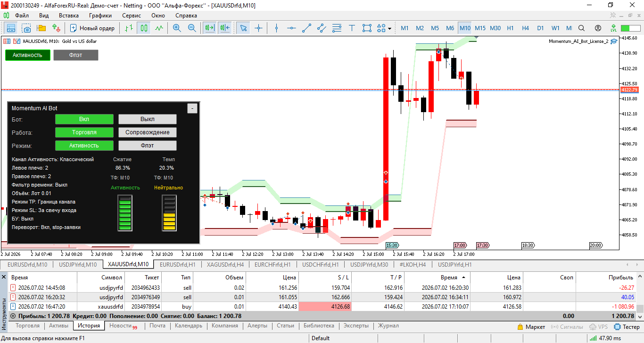The image size is (644, 343).
Task: Select the crosshair tool
Action: [x=258, y=28]
